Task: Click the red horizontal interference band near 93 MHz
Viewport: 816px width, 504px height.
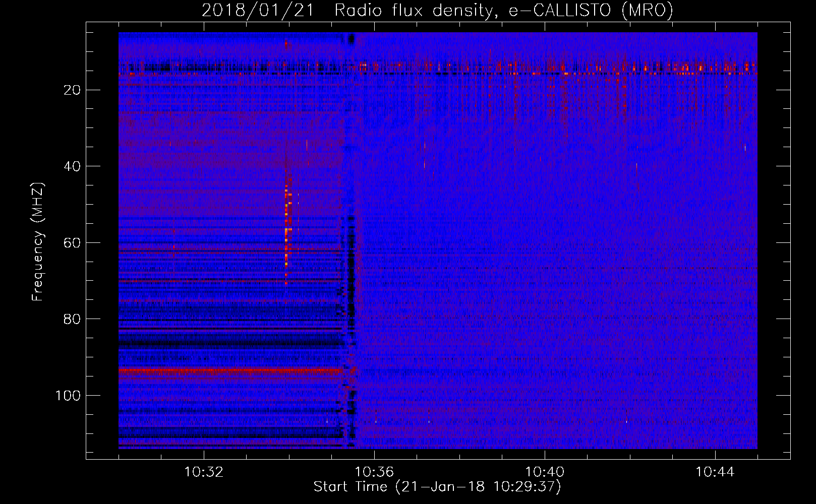Action: point(231,370)
